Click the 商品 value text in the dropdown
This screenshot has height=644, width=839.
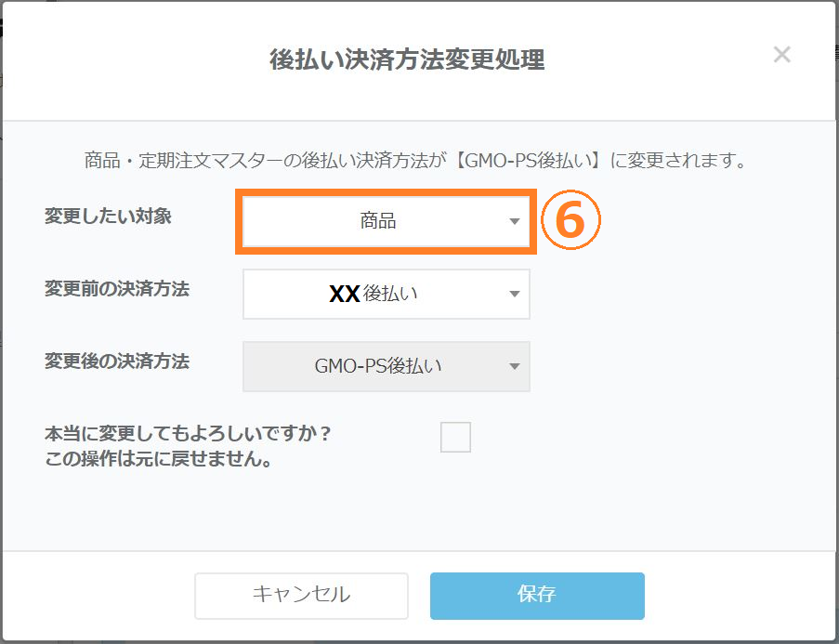378,222
